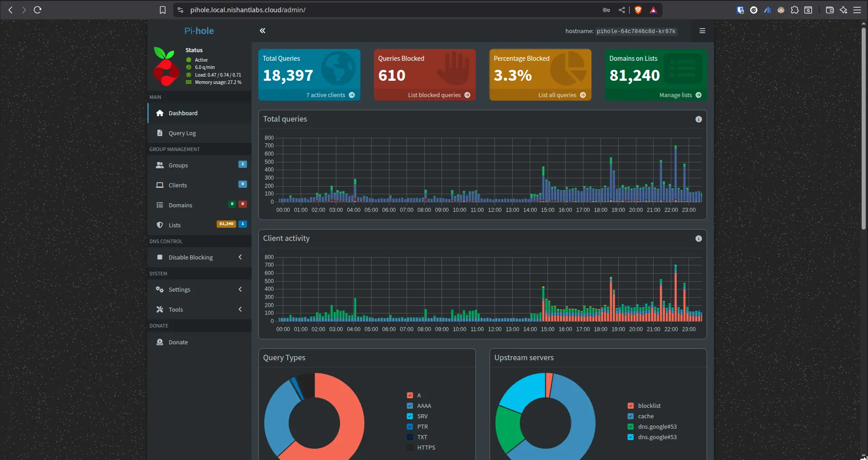Click the browser share icon in address bar
The image size is (868, 460).
[x=622, y=10]
